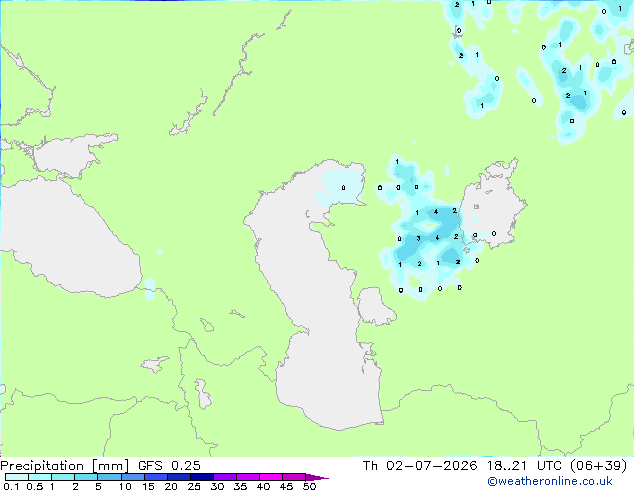Click the '30' legend scale label
This screenshot has height=490, width=634.
(x=217, y=486)
